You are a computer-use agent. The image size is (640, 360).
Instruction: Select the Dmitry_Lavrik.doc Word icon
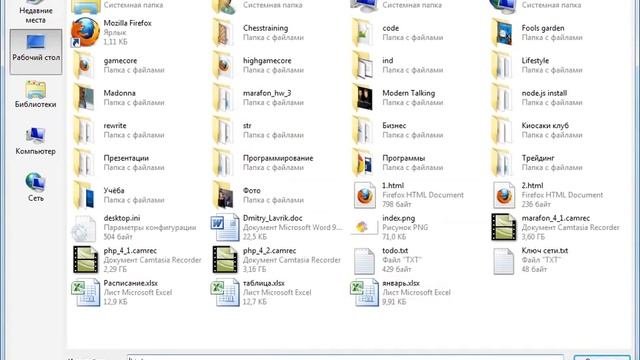click(225, 227)
